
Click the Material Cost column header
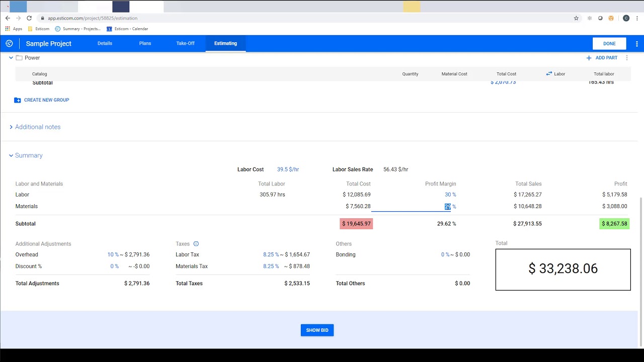click(x=454, y=74)
